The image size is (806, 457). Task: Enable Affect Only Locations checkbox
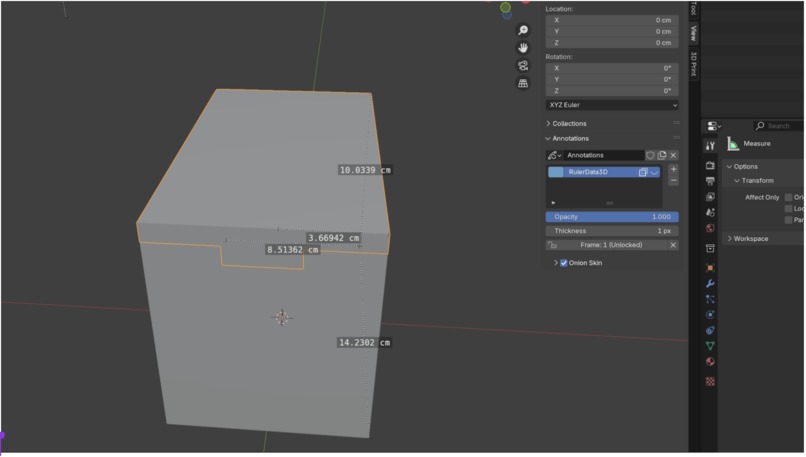789,209
